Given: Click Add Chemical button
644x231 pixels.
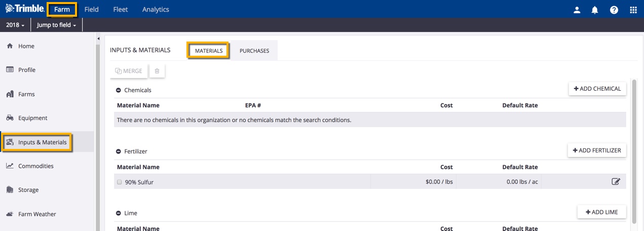Looking at the screenshot, I should pos(597,89).
